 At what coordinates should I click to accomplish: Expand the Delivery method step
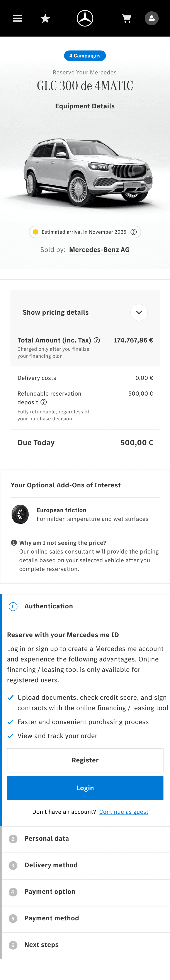pos(51,865)
